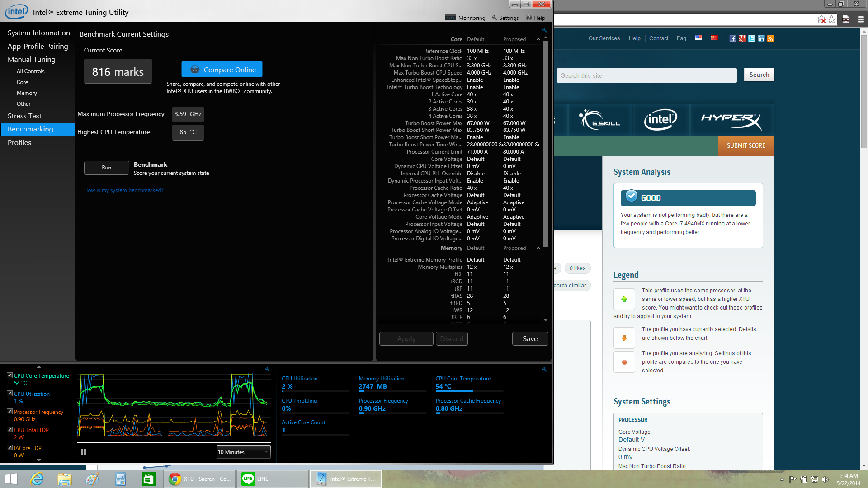Uncheck Processor Frequency monitor
This screenshot has width=868, height=488.
click(9, 412)
